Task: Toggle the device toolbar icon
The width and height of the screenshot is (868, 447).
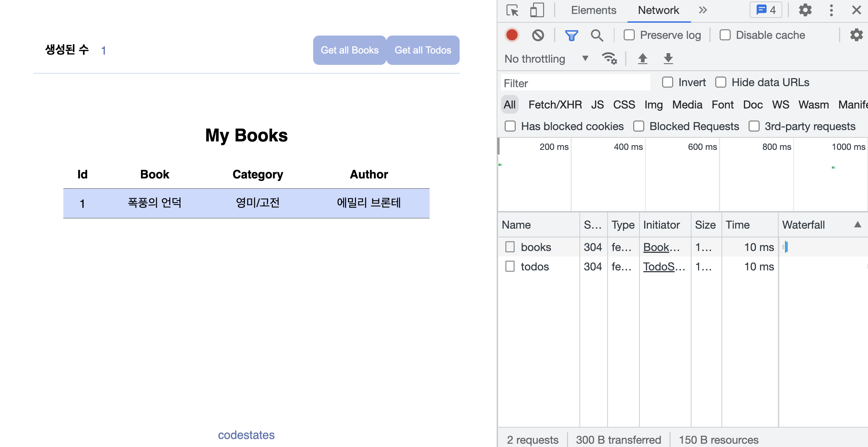Action: click(537, 10)
